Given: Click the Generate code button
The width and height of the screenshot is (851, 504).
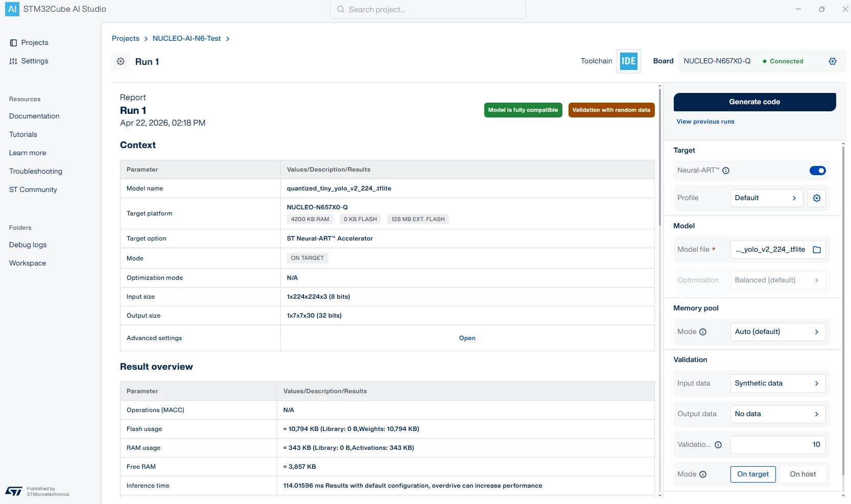Looking at the screenshot, I should coord(754,102).
